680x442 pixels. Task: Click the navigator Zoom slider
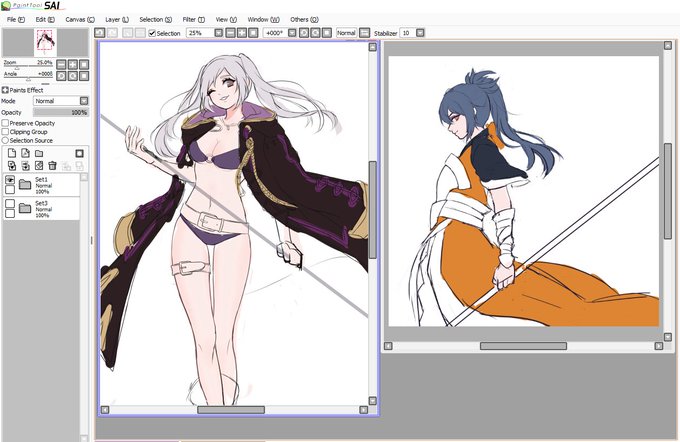tap(28, 67)
